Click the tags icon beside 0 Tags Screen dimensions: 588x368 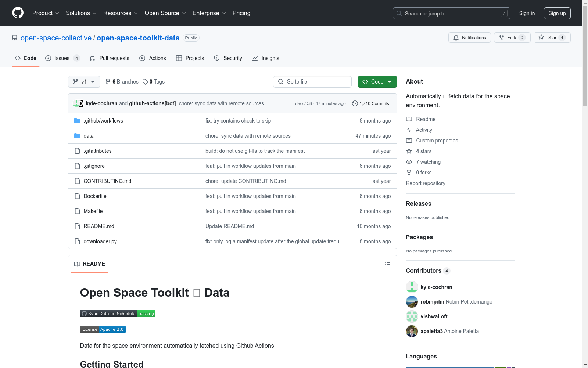tap(145, 82)
